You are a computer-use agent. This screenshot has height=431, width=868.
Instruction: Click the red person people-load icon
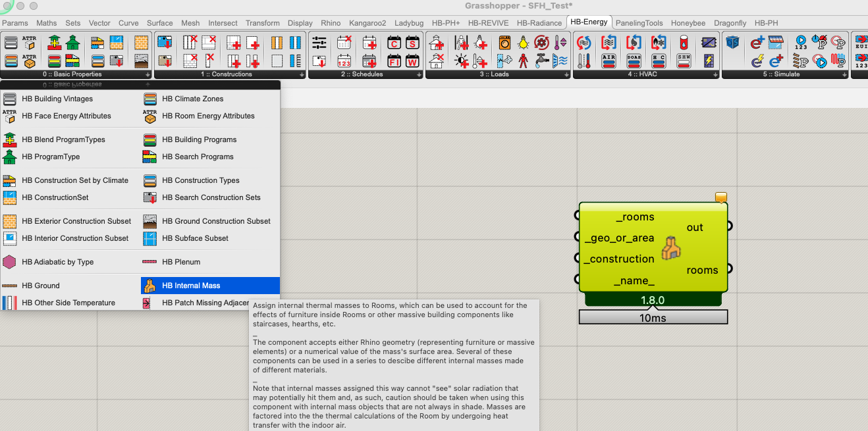pyautogui.click(x=523, y=61)
